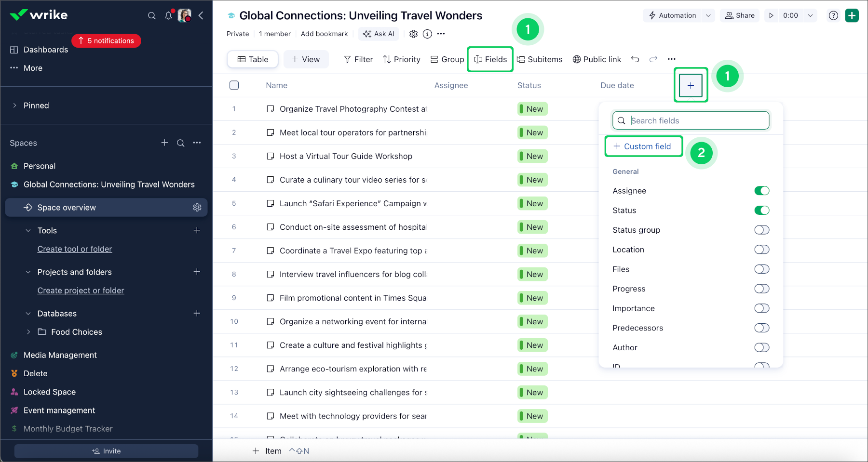The width and height of the screenshot is (868, 462).
Task: Click the search icon in the sidebar header
Action: (x=151, y=16)
